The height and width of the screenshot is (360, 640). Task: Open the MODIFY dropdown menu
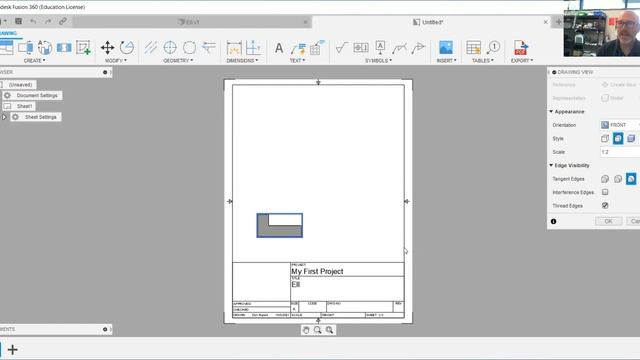click(x=116, y=60)
